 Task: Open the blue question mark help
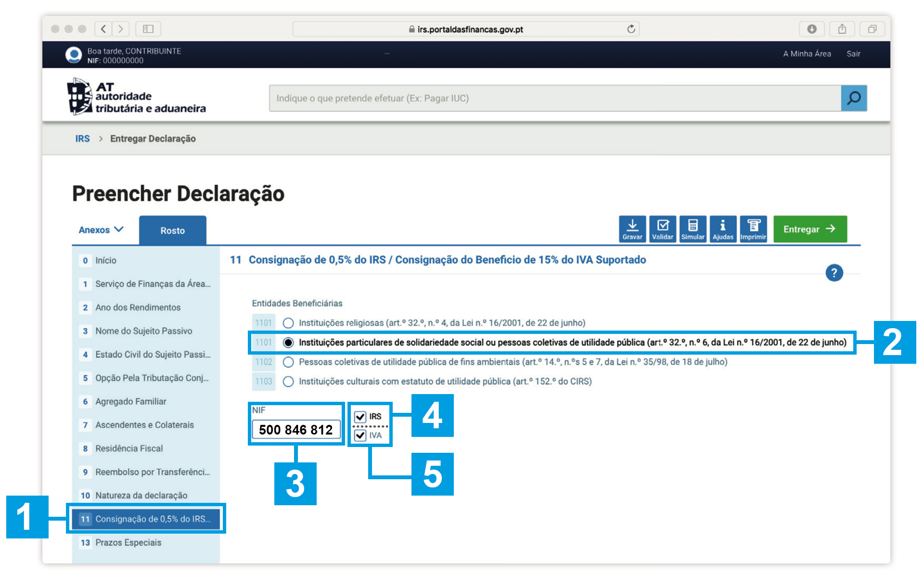pos(834,273)
